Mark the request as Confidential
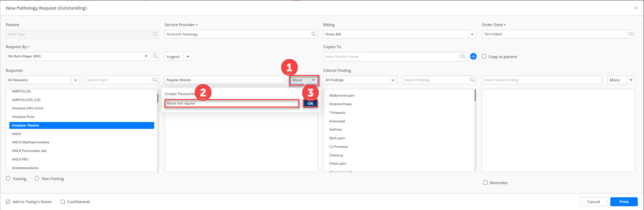This screenshot has height=210, width=644. 63,202
